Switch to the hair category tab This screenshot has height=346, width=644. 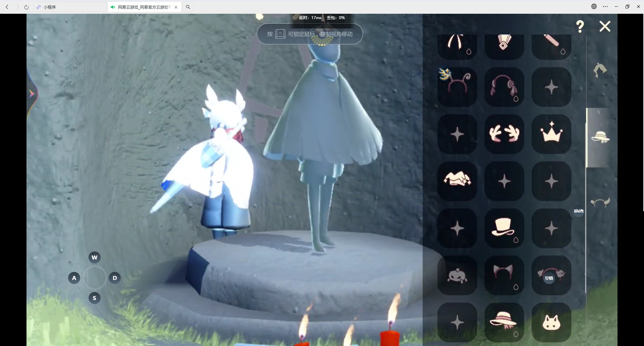600,70
